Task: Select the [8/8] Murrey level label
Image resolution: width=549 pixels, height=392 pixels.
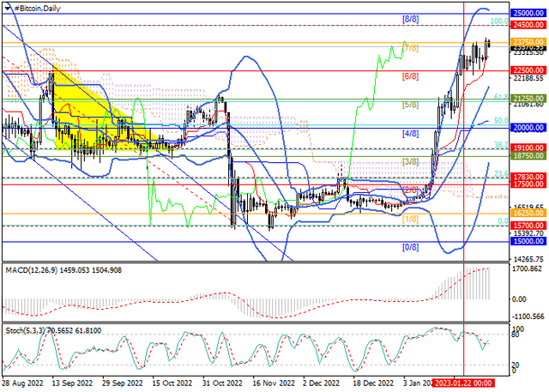Action: (410, 19)
